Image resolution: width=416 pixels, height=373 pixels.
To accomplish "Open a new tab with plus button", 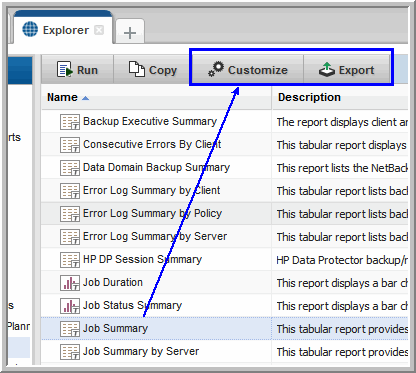I will [x=130, y=32].
